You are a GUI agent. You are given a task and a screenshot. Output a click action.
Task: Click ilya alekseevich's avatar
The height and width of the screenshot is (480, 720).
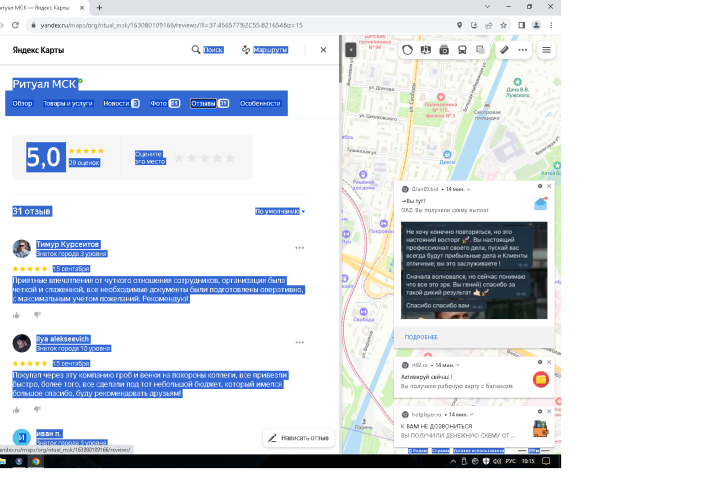pos(22,343)
